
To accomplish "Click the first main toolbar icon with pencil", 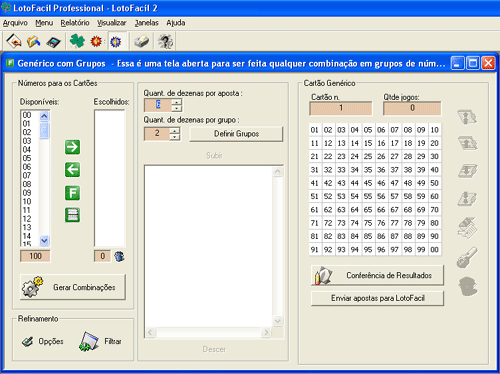I will tap(14, 42).
